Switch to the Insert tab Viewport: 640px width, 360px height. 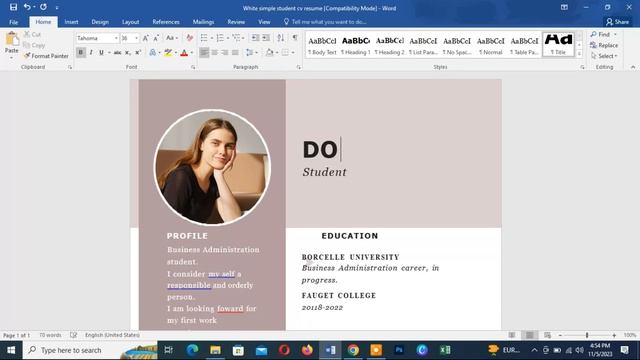point(71,22)
